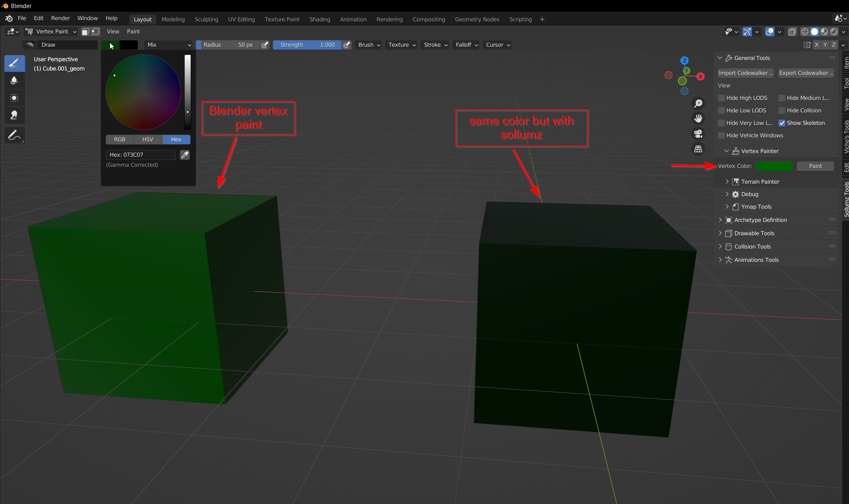
Task: Enable the Hide Collision checkbox
Action: (782, 110)
